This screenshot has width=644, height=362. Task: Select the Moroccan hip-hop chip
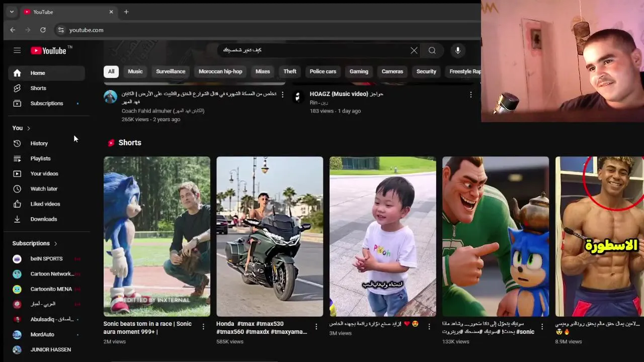pyautogui.click(x=220, y=71)
